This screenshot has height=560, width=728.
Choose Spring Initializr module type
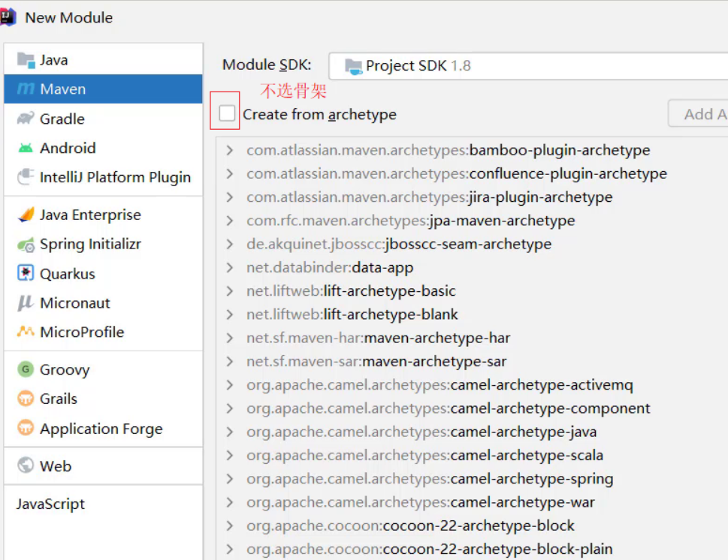(103, 245)
